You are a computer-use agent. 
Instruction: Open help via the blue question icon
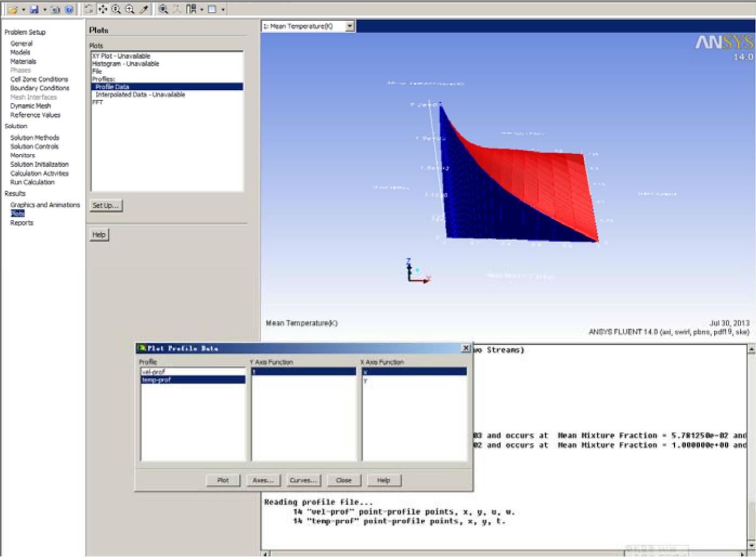(x=69, y=9)
